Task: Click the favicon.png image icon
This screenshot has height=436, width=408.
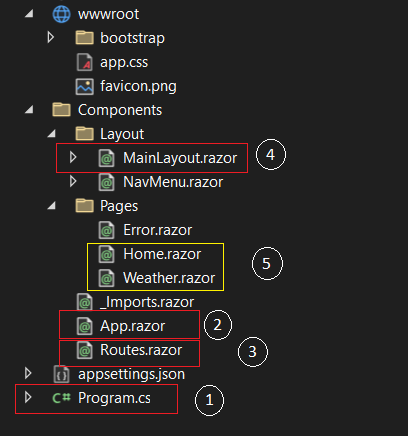Action: (x=84, y=86)
